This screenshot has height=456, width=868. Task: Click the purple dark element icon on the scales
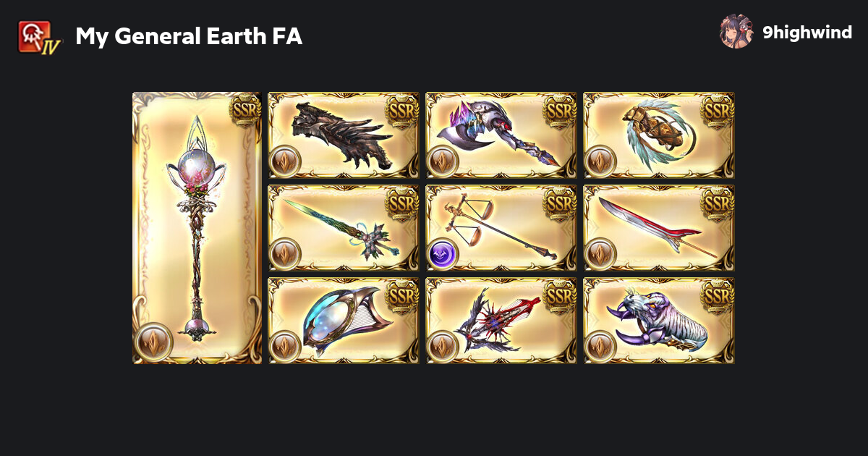(443, 254)
